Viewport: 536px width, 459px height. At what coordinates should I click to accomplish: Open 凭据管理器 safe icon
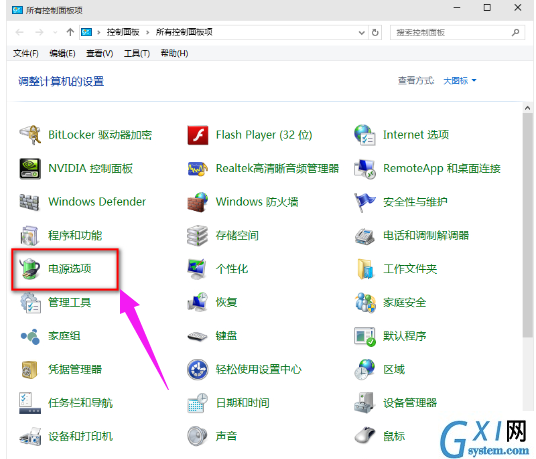coord(29,370)
